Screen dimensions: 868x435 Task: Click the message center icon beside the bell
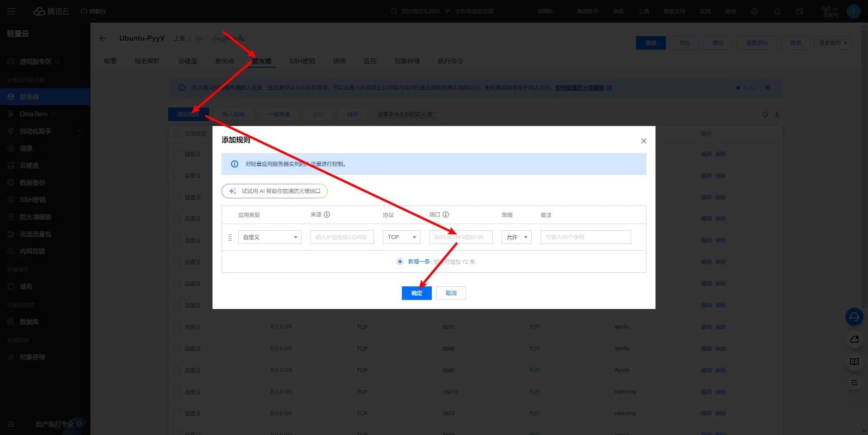click(800, 11)
